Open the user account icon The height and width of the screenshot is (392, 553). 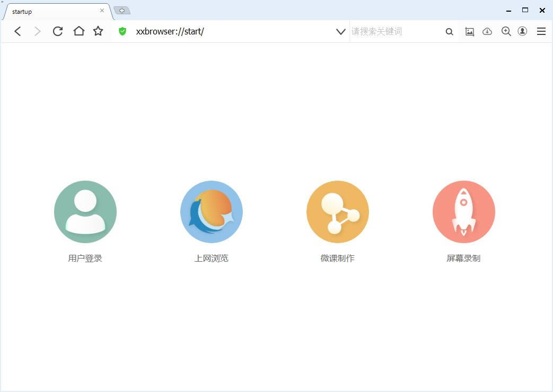coord(522,31)
